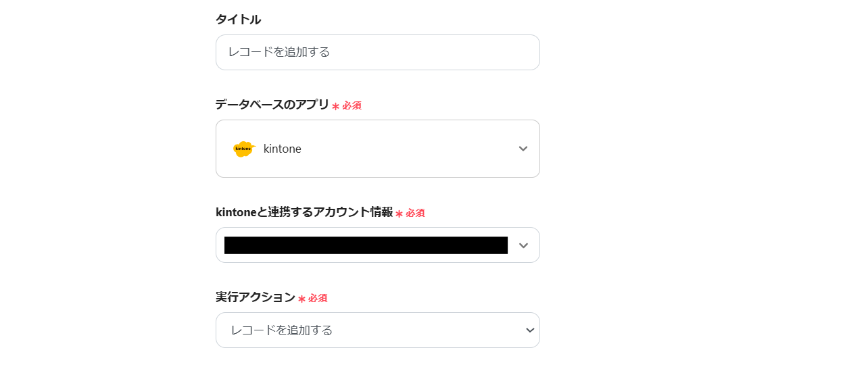Click レコードを追加する text in 実行アクション select

[282, 330]
